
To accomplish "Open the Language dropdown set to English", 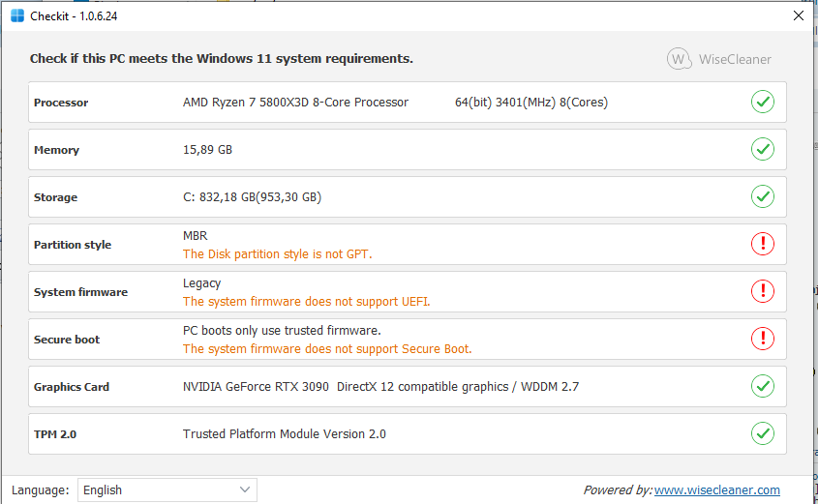I will click(x=167, y=490).
